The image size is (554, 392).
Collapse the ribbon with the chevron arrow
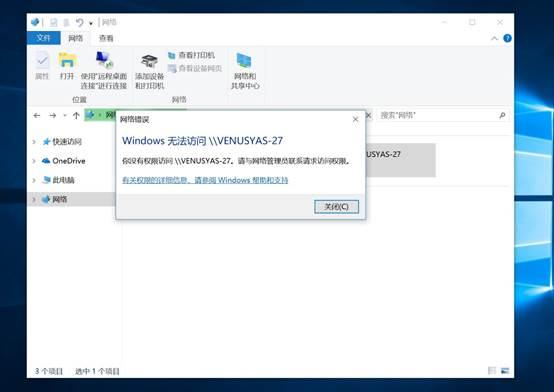click(x=494, y=39)
